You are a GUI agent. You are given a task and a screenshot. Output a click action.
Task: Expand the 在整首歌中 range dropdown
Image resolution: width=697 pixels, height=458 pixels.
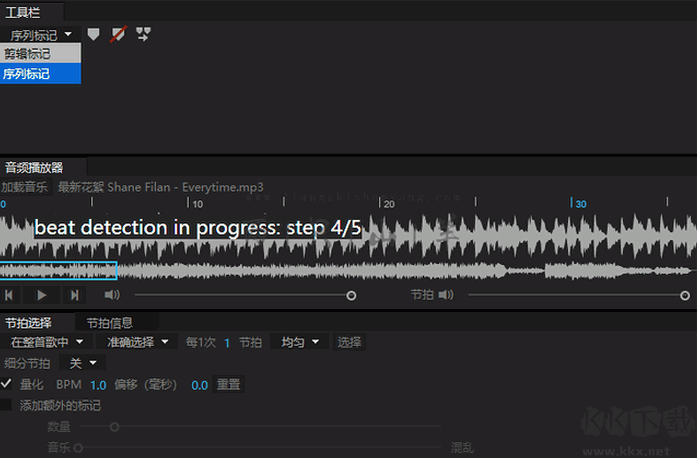(47, 342)
